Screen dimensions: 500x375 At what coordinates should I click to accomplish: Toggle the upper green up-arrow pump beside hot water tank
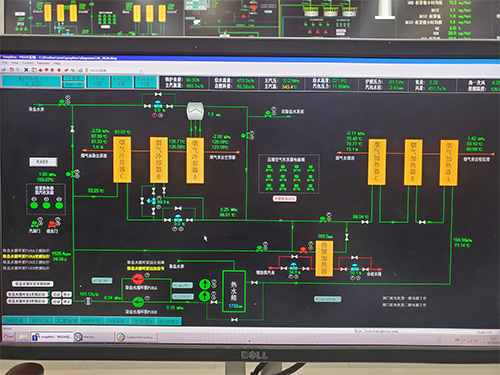click(x=204, y=284)
